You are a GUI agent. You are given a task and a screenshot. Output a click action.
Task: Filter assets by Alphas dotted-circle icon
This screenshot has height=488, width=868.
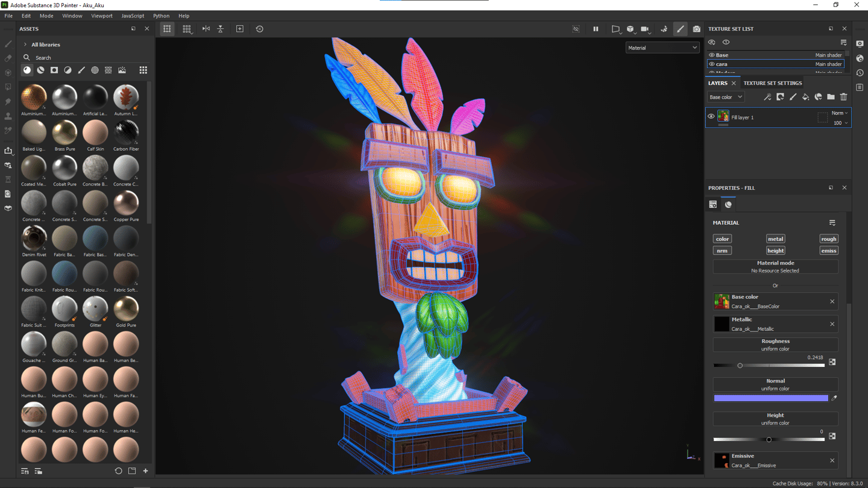(95, 70)
